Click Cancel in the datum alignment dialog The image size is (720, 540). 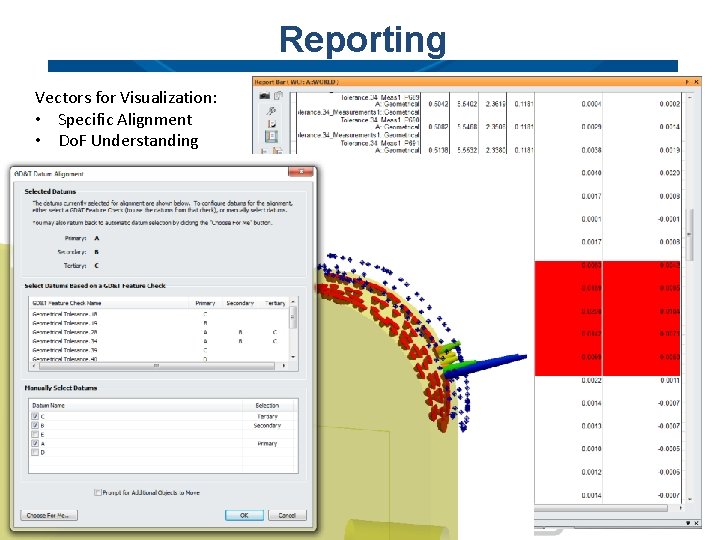coord(287,515)
